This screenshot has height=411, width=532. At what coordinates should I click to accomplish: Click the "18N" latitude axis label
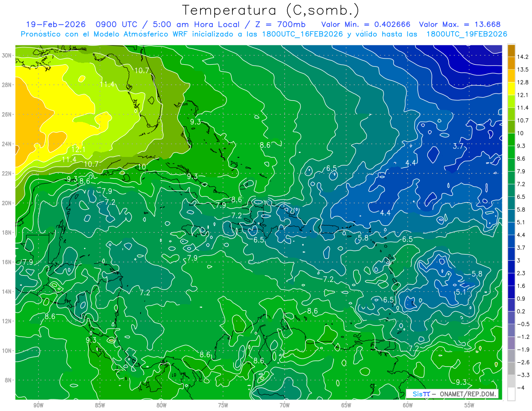pos(8,232)
